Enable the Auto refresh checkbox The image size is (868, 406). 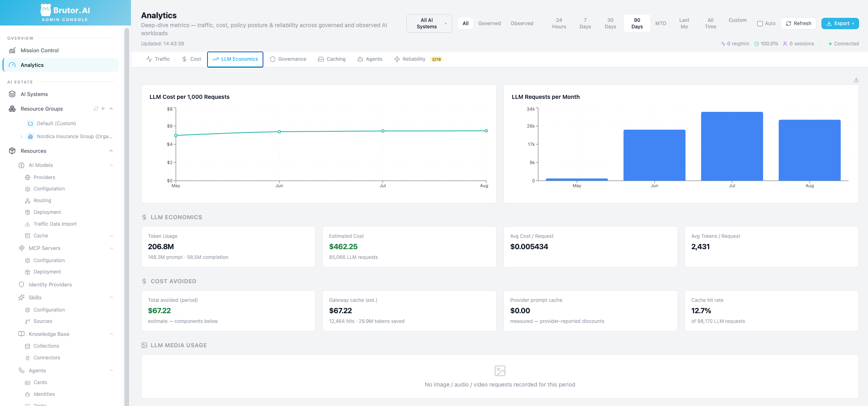(760, 24)
